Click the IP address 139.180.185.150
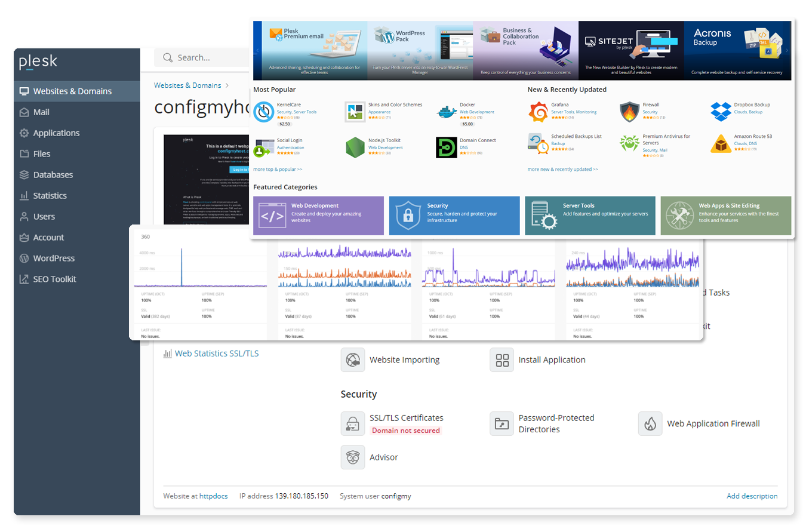The image size is (806, 532). [302, 496]
